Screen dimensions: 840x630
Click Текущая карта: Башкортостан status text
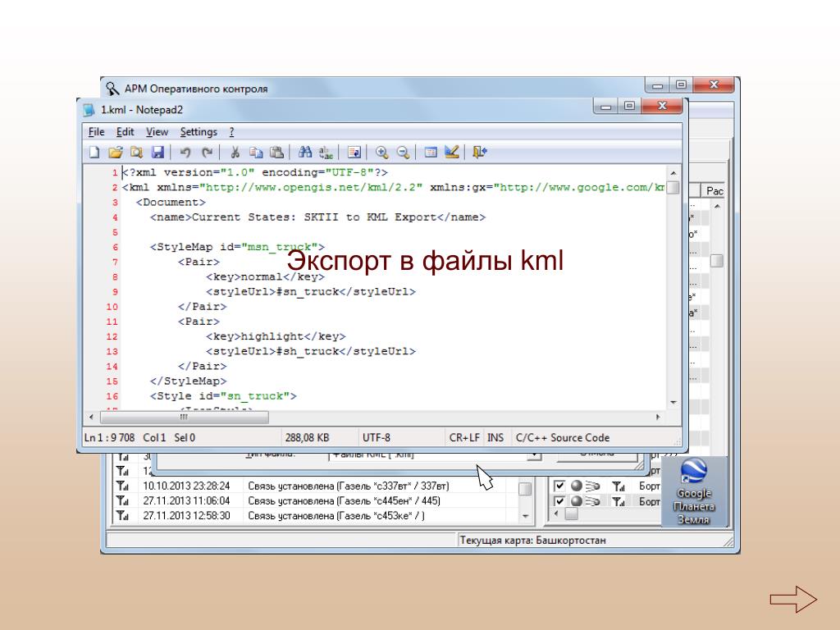tap(532, 541)
